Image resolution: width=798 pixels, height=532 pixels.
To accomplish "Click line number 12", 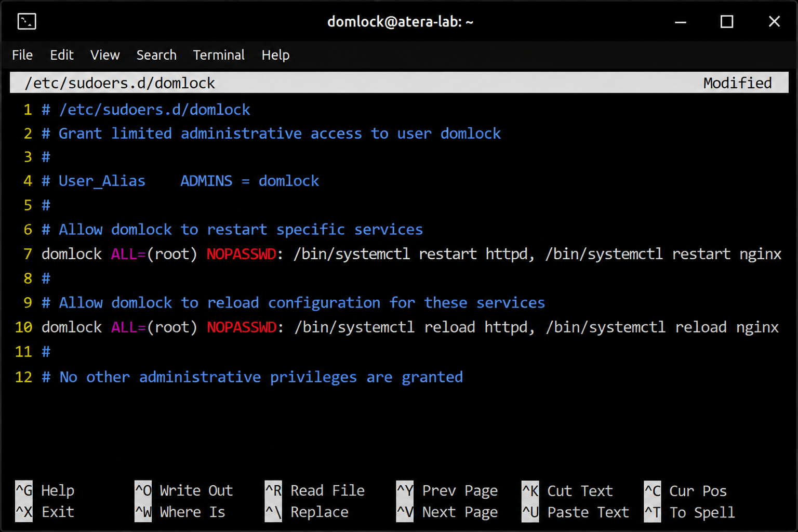I will tap(23, 377).
